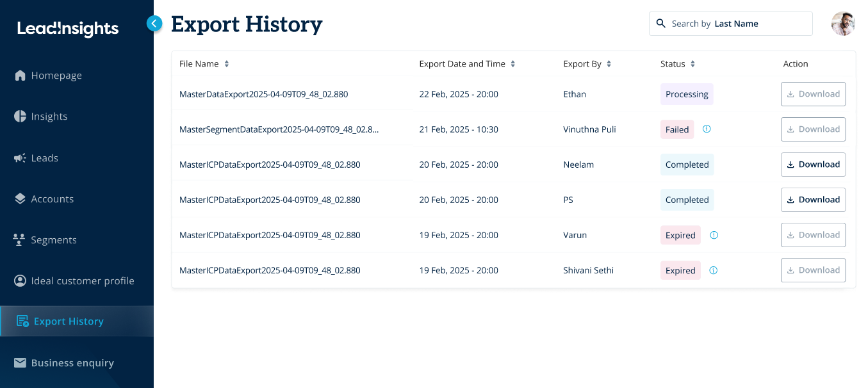Viewport: 868px width, 388px height.
Task: Click the Segments people icon
Action: [x=20, y=239]
